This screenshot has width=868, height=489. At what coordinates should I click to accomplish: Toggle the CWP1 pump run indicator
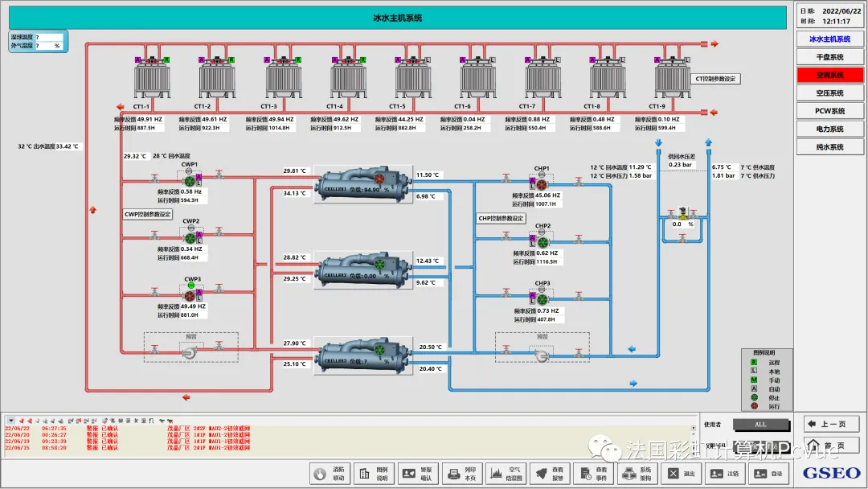(x=190, y=181)
